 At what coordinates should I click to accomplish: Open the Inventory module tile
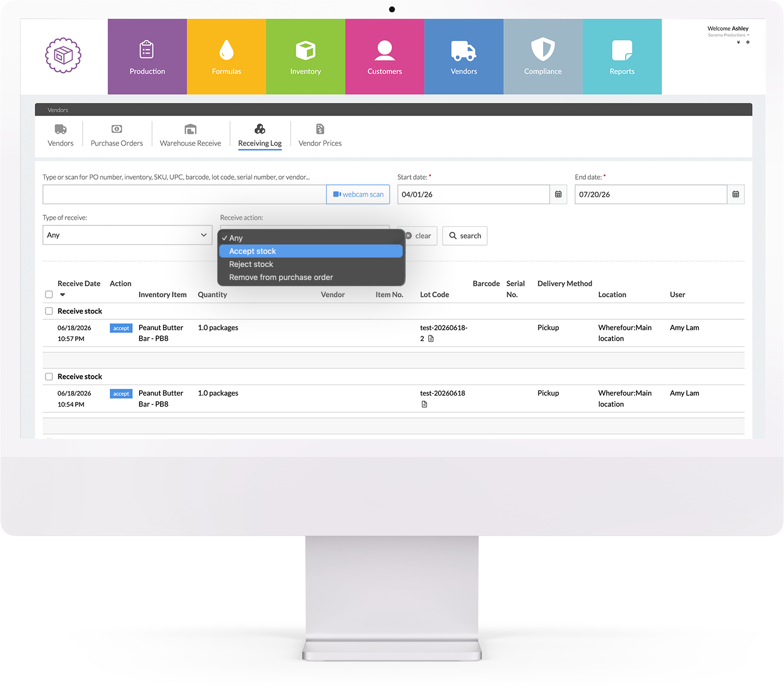[306, 56]
